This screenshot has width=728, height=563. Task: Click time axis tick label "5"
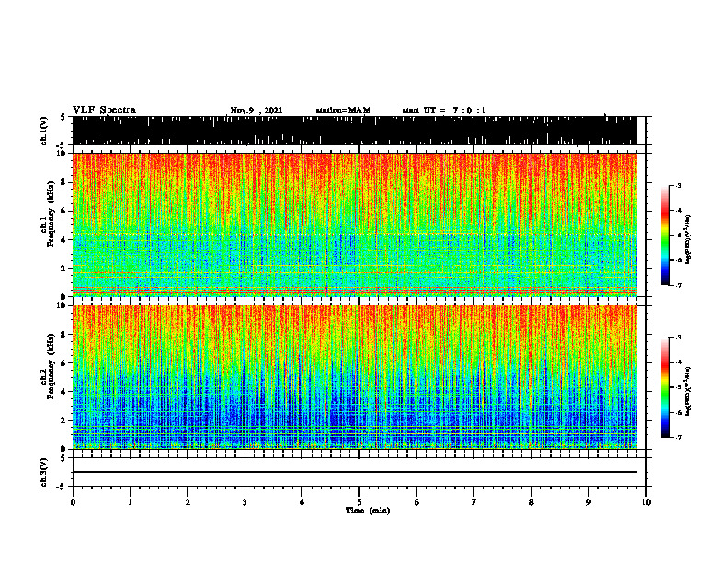(359, 502)
